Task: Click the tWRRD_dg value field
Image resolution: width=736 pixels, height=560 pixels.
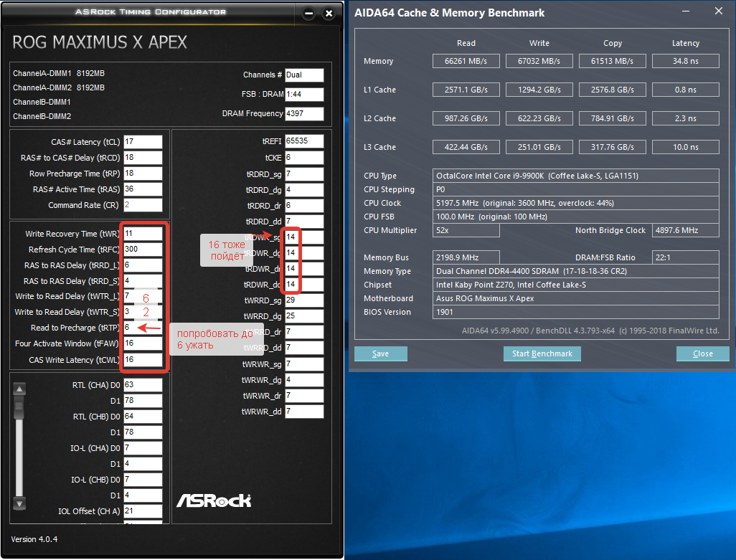Action: 304,316
